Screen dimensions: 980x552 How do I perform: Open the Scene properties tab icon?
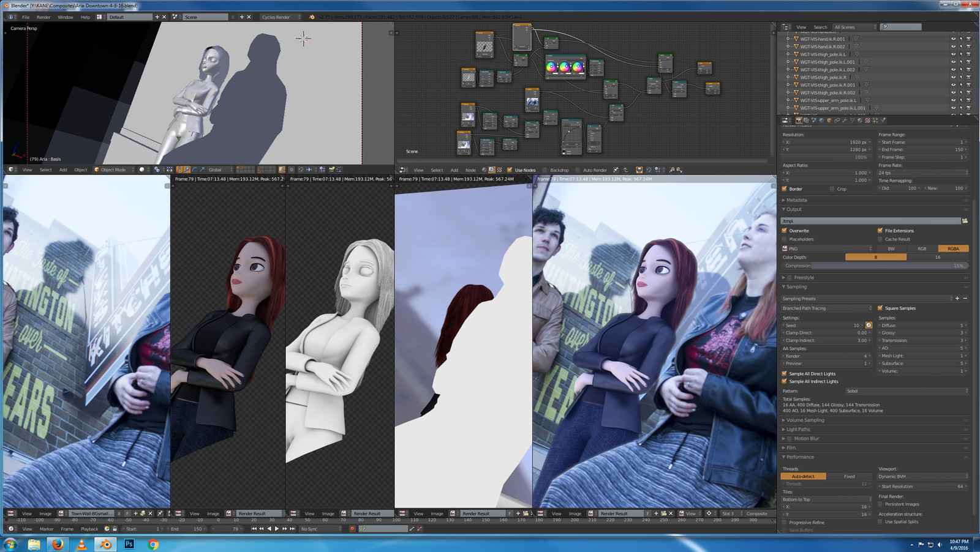click(814, 120)
